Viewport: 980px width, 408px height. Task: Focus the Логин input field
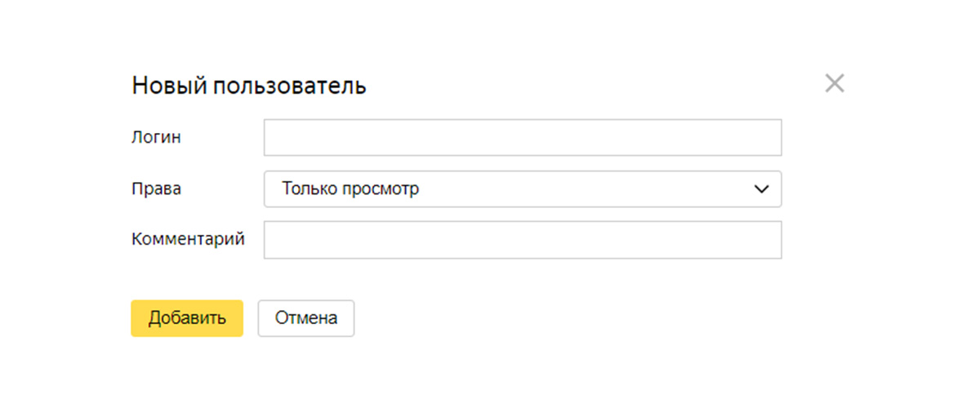[x=523, y=137]
